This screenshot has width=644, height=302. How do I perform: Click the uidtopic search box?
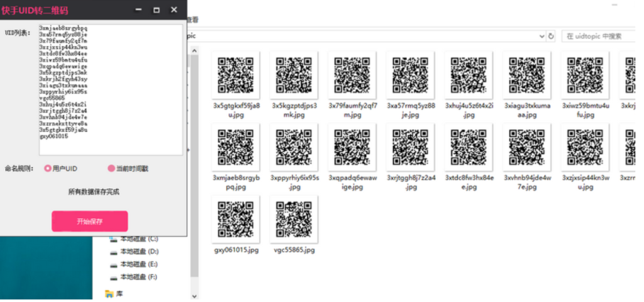coord(597,36)
